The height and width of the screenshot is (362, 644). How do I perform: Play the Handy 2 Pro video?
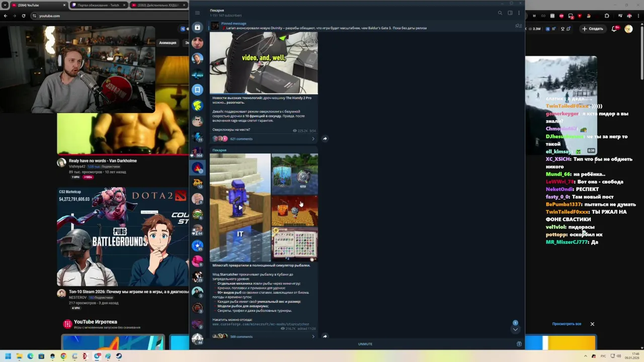click(264, 63)
